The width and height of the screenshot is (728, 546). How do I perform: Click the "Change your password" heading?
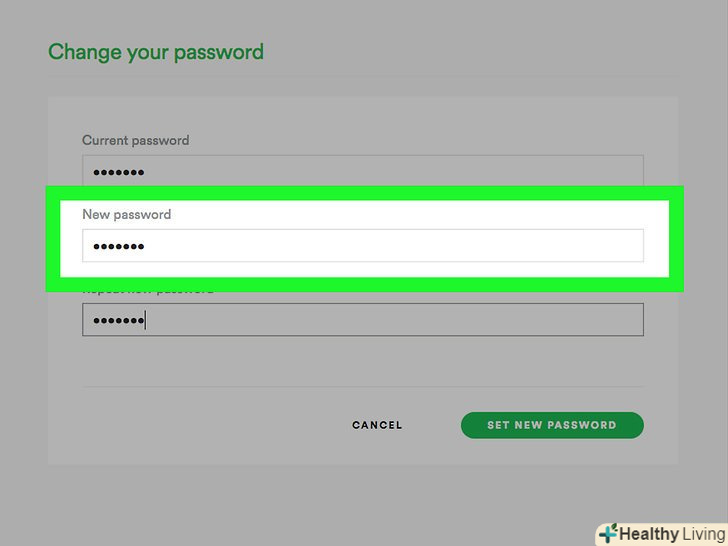point(156,52)
